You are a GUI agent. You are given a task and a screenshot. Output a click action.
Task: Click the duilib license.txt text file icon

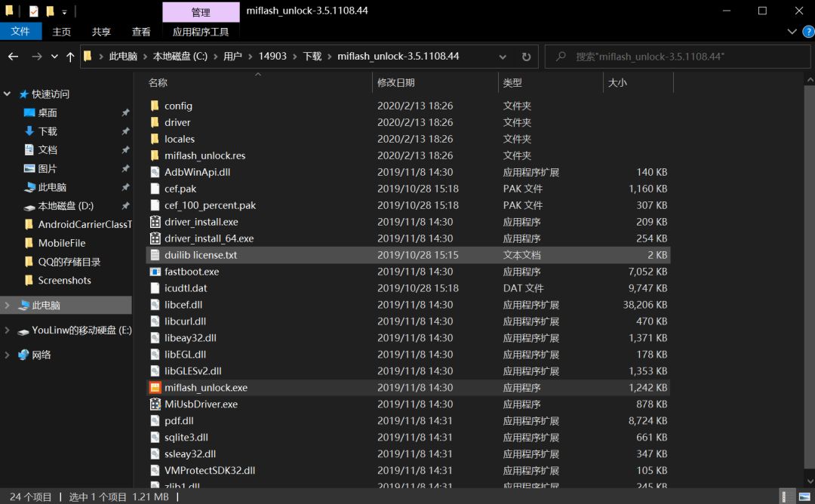point(155,255)
